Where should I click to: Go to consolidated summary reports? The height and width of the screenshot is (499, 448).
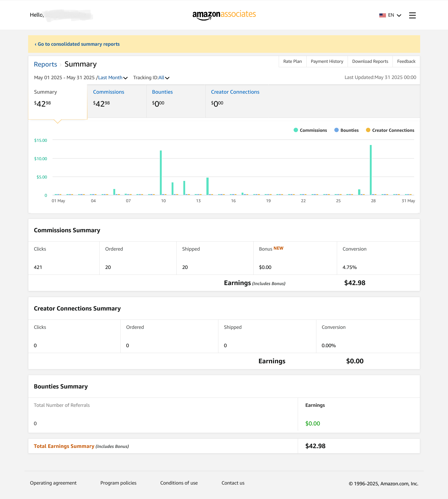(x=77, y=44)
